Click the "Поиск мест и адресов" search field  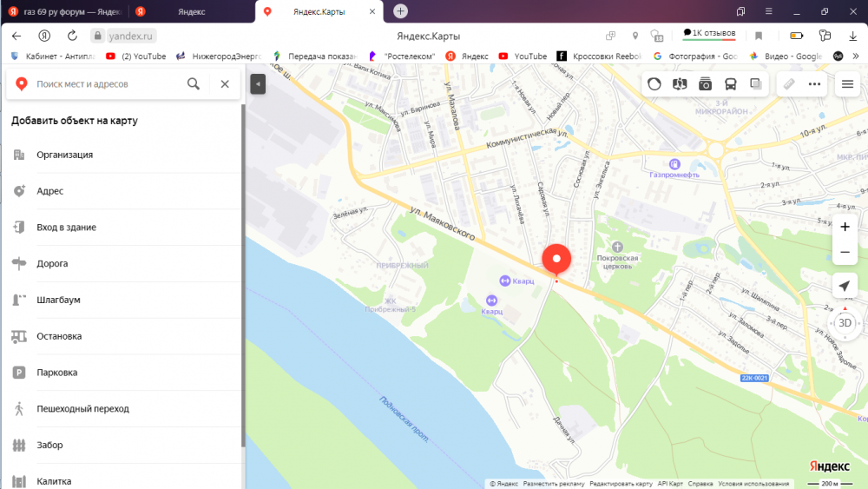(x=108, y=84)
